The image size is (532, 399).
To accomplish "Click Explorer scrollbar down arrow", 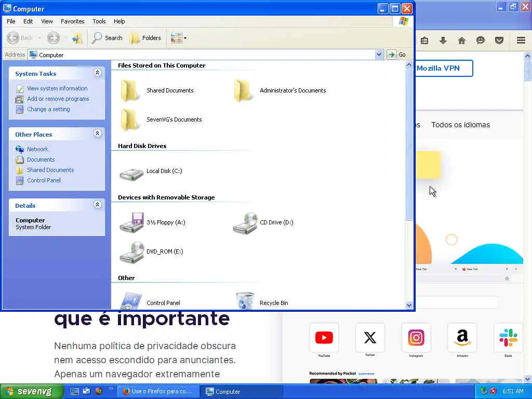I will coord(409,305).
